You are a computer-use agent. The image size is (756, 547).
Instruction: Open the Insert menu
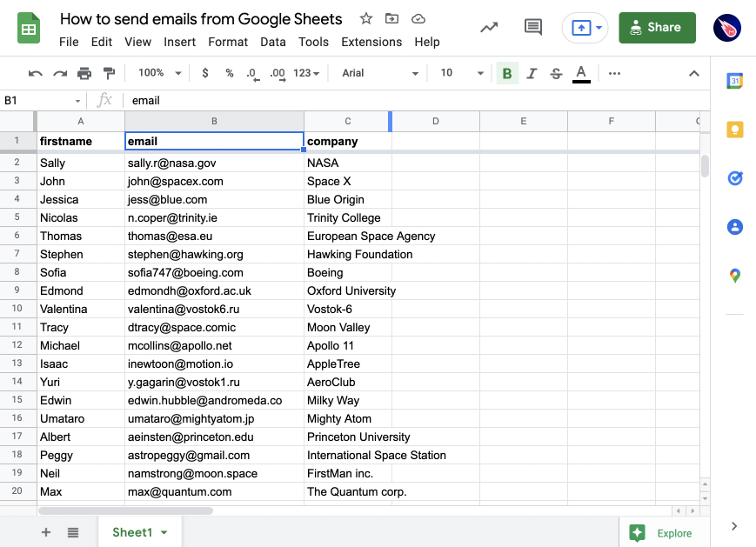tap(179, 42)
